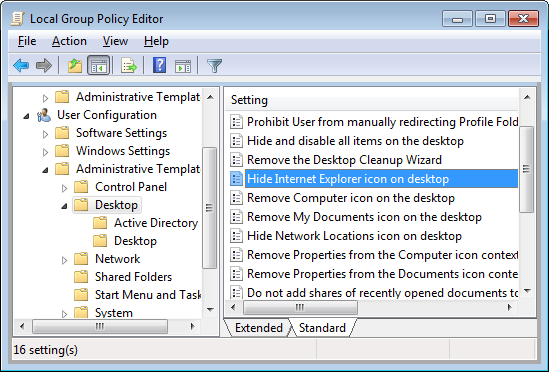The height and width of the screenshot is (372, 549).
Task: Click policy icon of Hide Network Locations setting
Action: [x=236, y=236]
